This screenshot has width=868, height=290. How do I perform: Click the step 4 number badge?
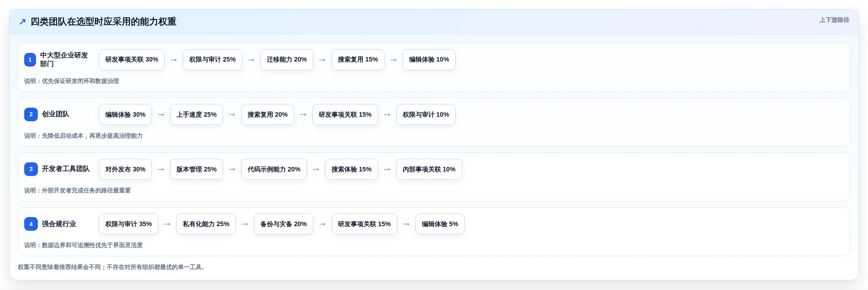[x=31, y=224]
